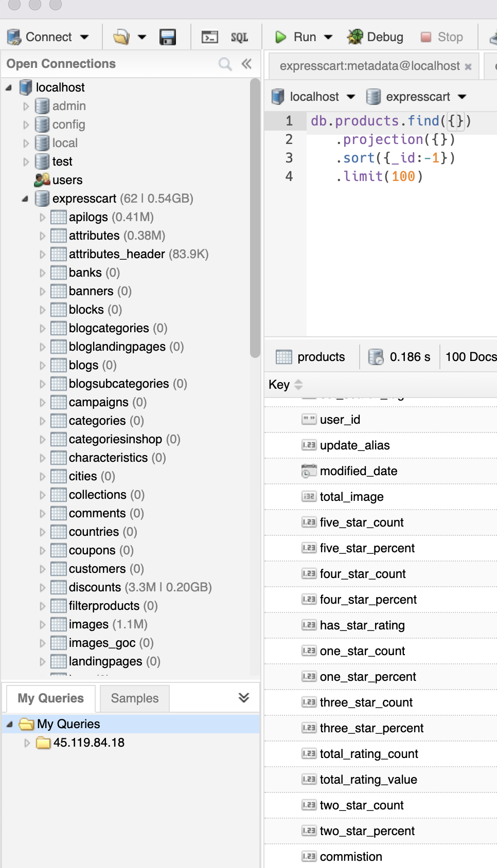Click line 4 of query editor with limit(100)
The width and height of the screenshot is (497, 868).
(x=380, y=176)
